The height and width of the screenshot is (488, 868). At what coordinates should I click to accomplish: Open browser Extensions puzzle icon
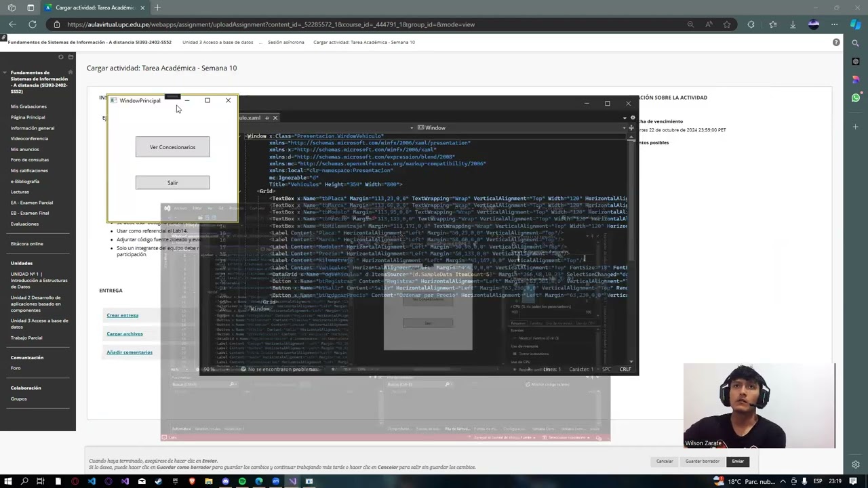751,24
